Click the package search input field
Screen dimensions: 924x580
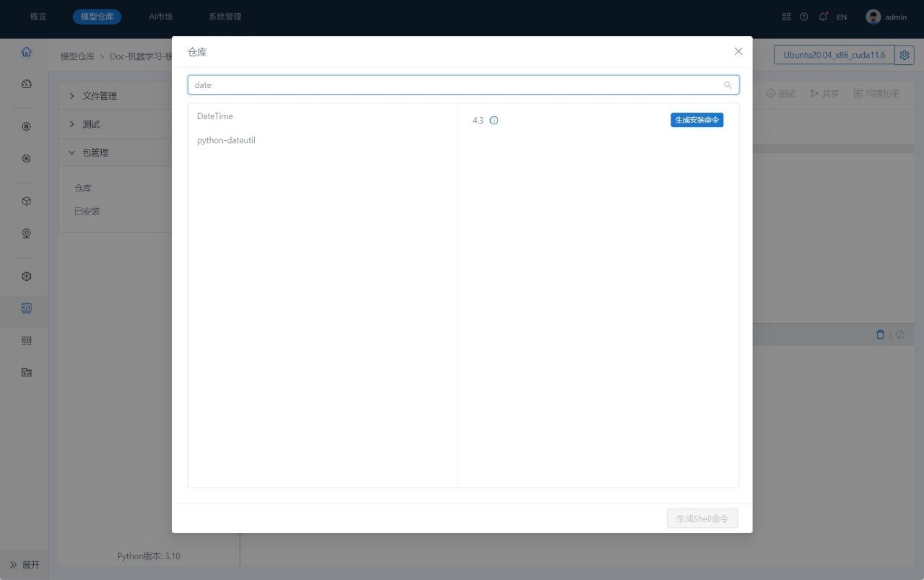[455, 85]
